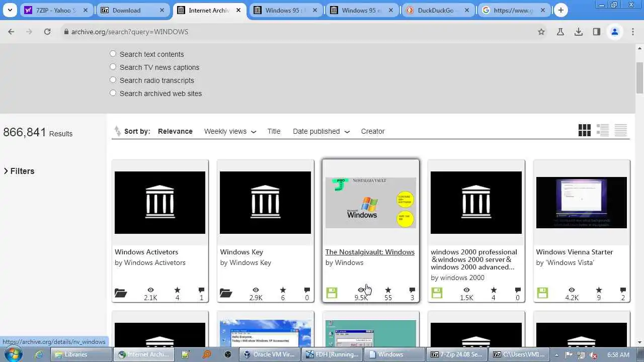Click collection folder icon on Windows Key card

[x=226, y=293]
